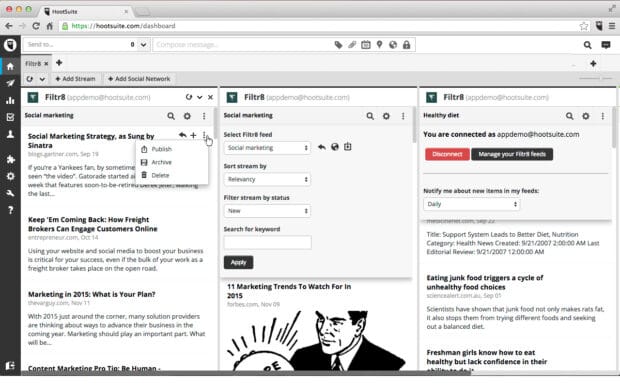This screenshot has height=388, width=620.
Task: Reload the page with browser refresh button
Action: point(36,26)
